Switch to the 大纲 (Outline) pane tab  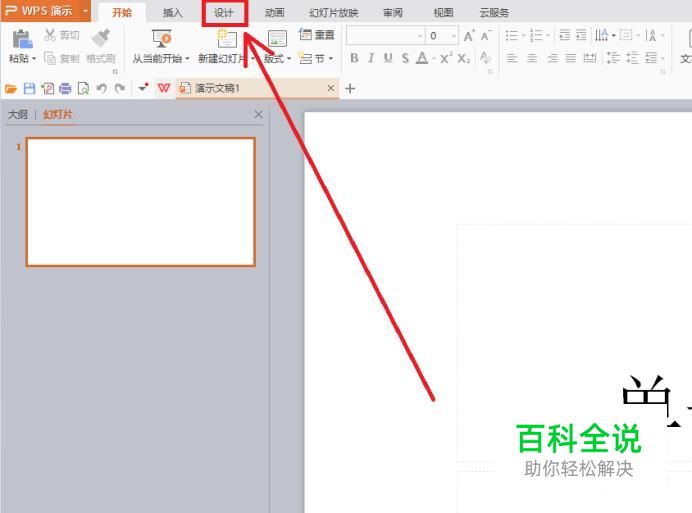(x=18, y=114)
